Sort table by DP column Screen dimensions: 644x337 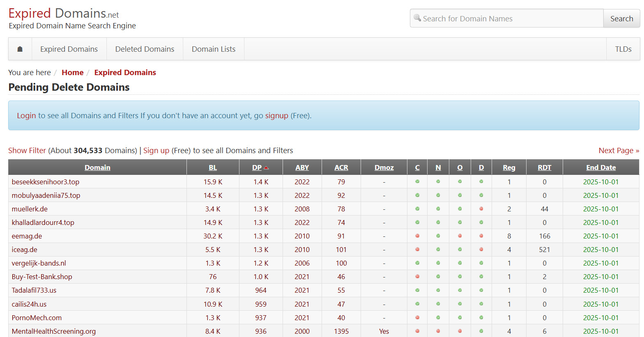(x=257, y=167)
